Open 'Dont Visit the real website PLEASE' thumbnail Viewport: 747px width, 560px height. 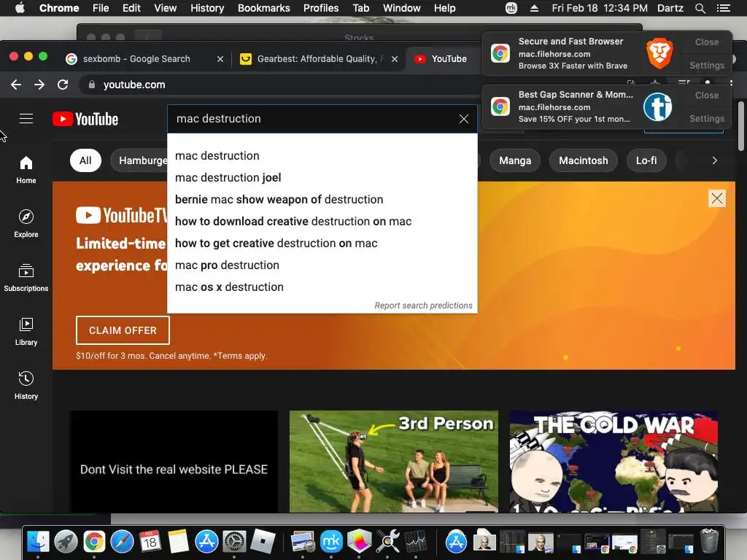[x=174, y=462]
